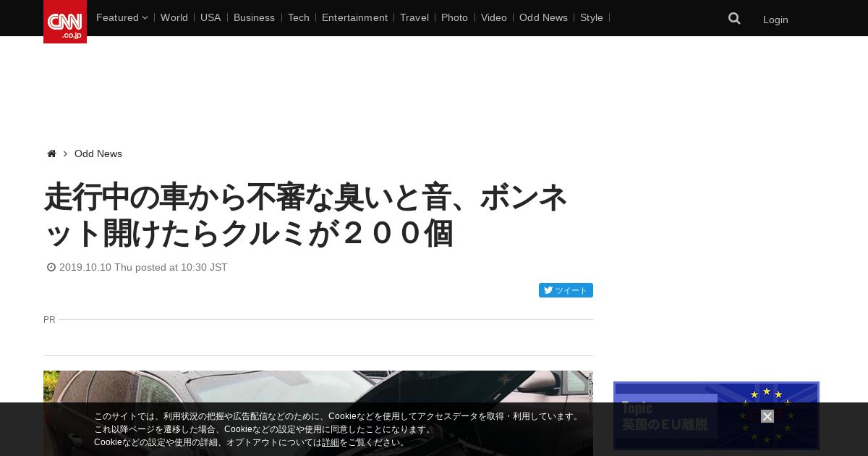Click the article headline about クルミ
The image size is (868, 456).
coord(305,215)
